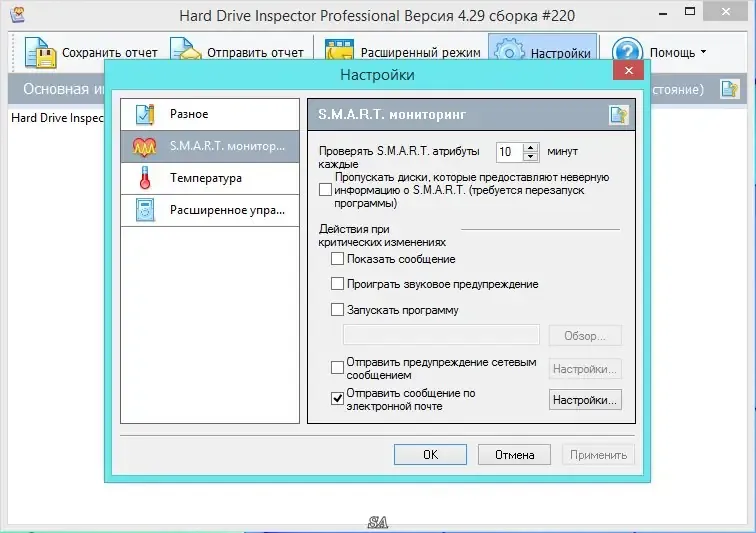
Task: Click the heart pulse S.M.A.R.T. icon
Action: [x=145, y=147]
